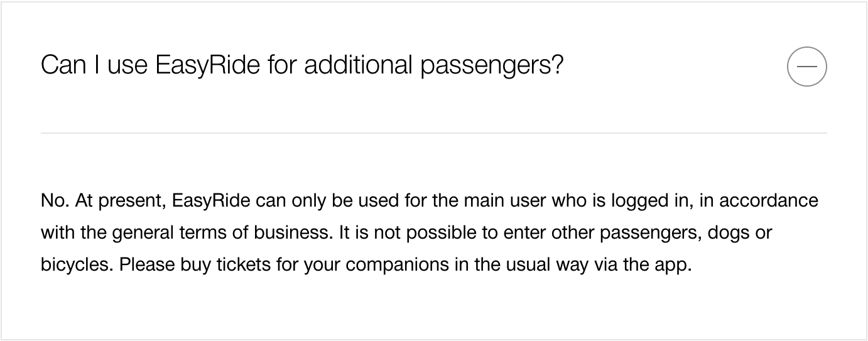Click the word "No." starting the answer
The image size is (868, 341).
tap(54, 201)
